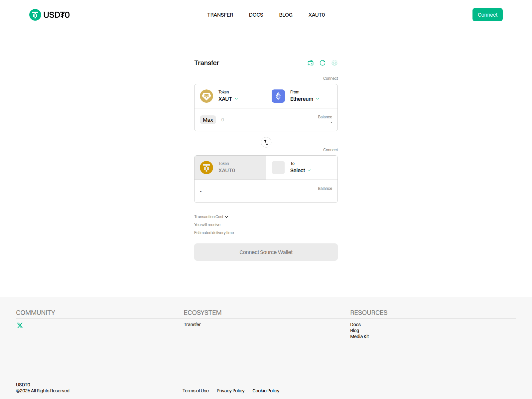Focus the transfer amount input field
The width and height of the screenshot is (532, 399).
click(266, 120)
